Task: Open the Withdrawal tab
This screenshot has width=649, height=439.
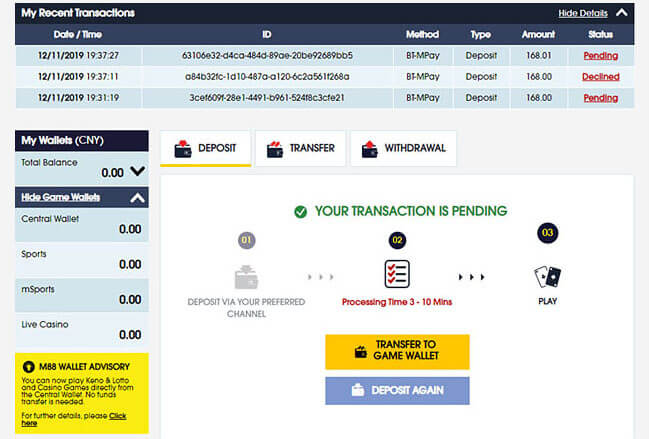Action: [x=403, y=149]
